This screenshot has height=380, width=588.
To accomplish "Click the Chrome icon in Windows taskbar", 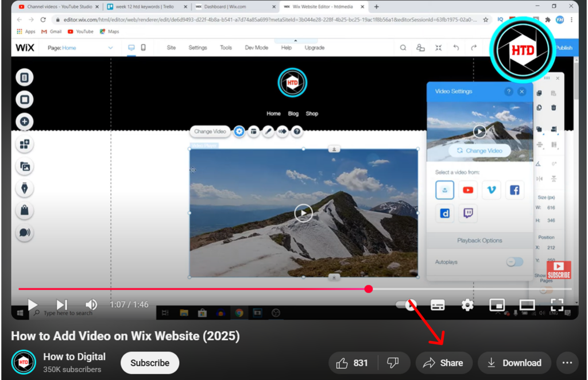I will [239, 313].
